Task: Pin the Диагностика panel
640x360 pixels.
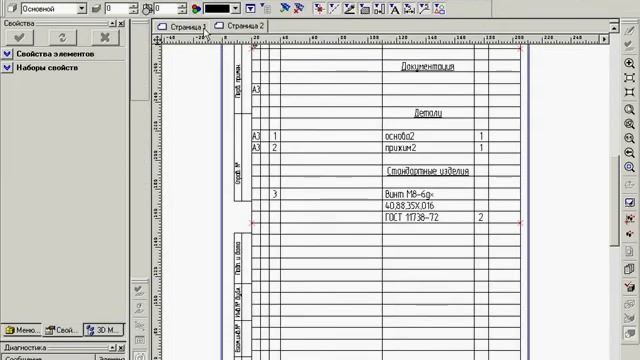Action: click(113, 348)
